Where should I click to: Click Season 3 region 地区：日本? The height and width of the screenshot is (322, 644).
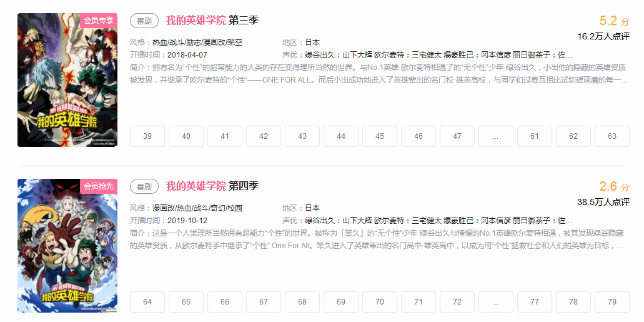(x=301, y=43)
